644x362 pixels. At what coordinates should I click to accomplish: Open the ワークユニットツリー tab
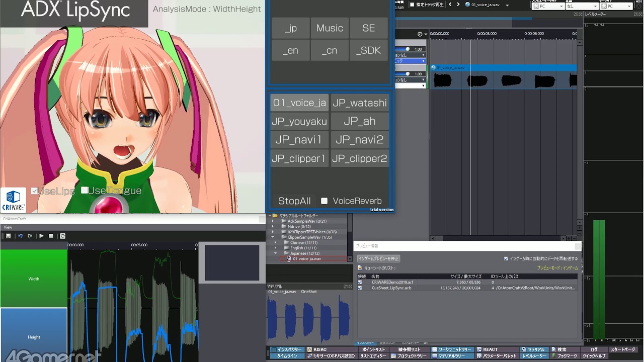coord(451,349)
